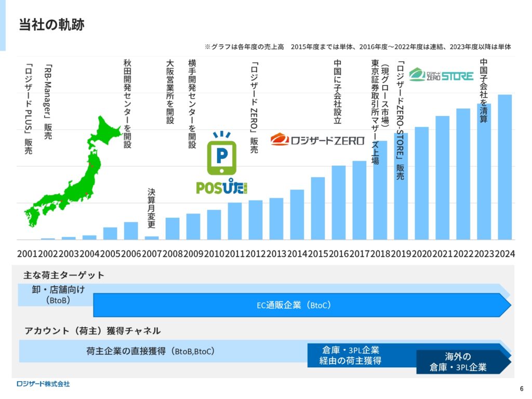Viewport: 532px width, 399px height.
Task: Click the year label 2001
Action: coord(27,254)
